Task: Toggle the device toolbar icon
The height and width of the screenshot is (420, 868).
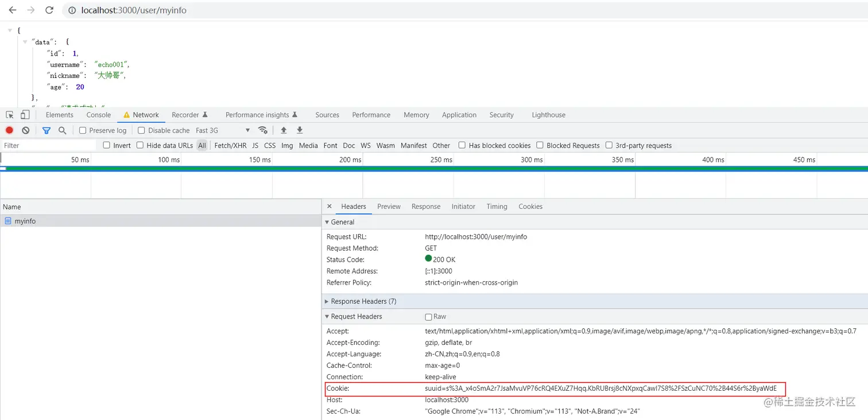Action: tap(25, 115)
